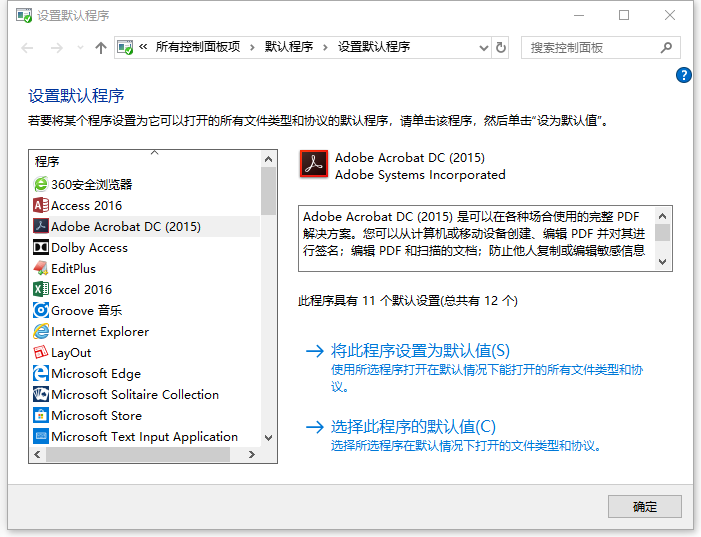
Task: Click the Internet Explorer program icon
Action: [41, 331]
